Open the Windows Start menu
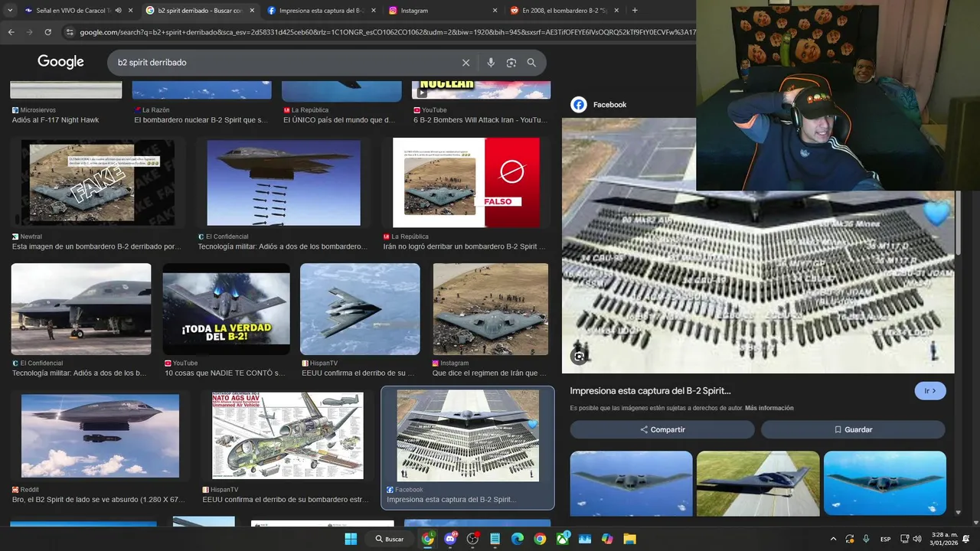The height and width of the screenshot is (551, 980). [x=351, y=539]
